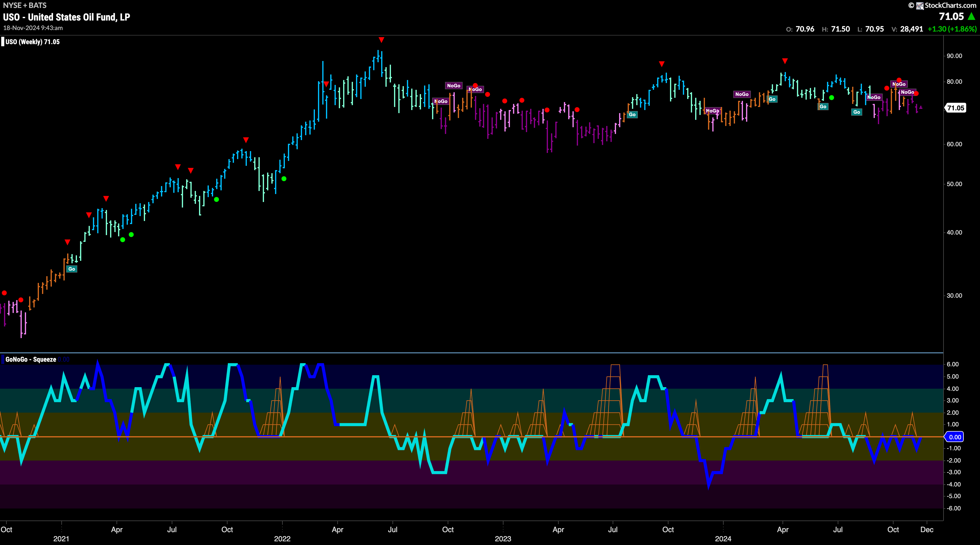
Task: Click the low value 70.95
Action: pyautogui.click(x=874, y=29)
